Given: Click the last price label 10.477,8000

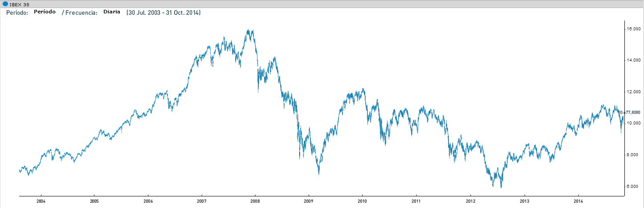Looking at the screenshot, I should [x=630, y=112].
